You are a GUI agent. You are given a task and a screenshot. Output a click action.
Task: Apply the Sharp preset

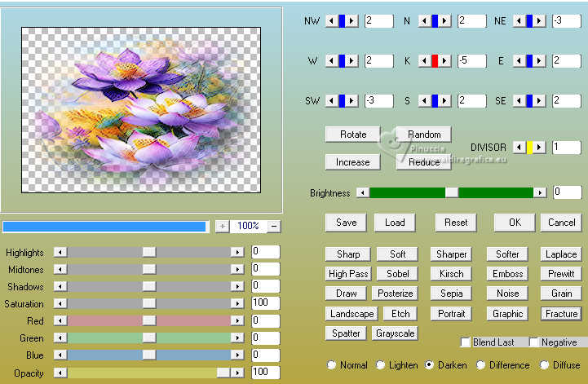pyautogui.click(x=348, y=254)
